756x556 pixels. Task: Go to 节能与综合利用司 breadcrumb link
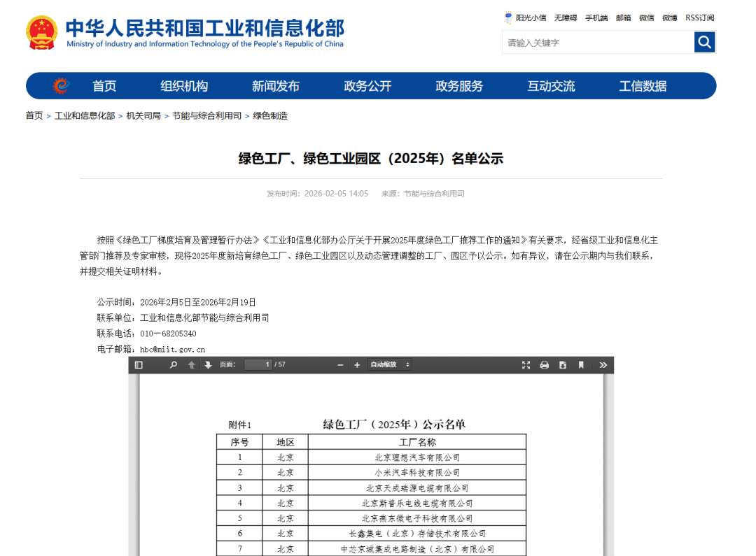point(206,115)
